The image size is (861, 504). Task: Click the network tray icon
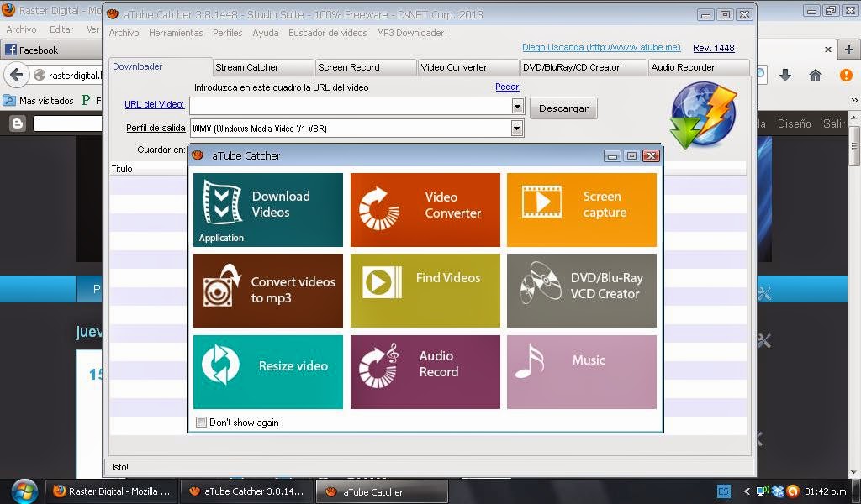click(763, 491)
